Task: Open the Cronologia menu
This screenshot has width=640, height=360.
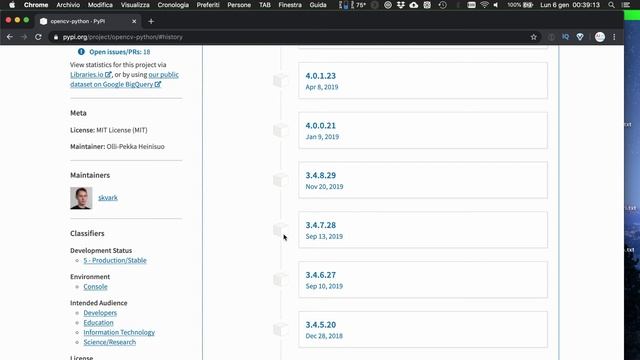Action: click(x=173, y=5)
